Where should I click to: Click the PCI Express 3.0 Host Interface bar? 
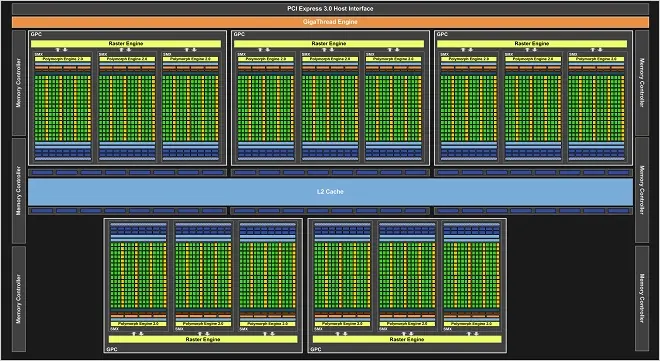pyautogui.click(x=330, y=9)
